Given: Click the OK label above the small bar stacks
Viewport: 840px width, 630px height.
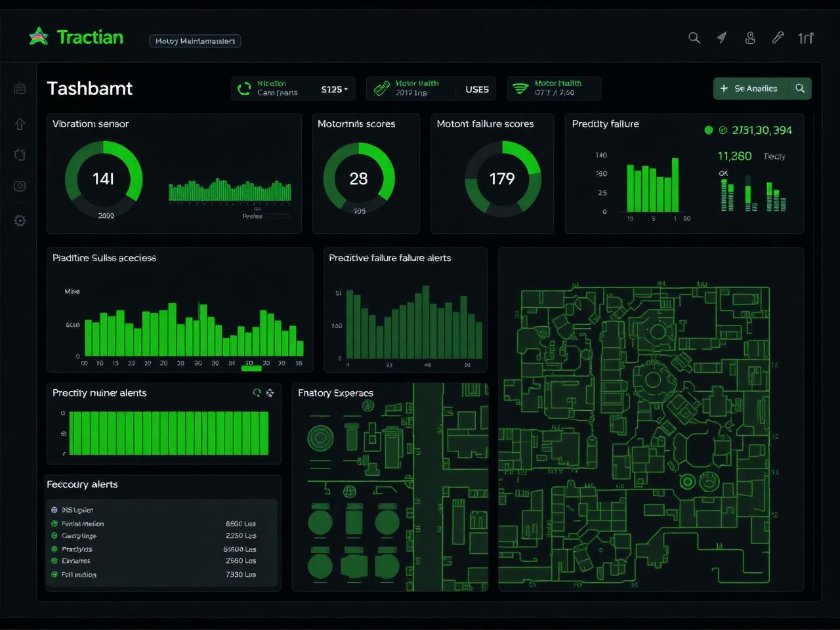Looking at the screenshot, I should pos(723,173).
